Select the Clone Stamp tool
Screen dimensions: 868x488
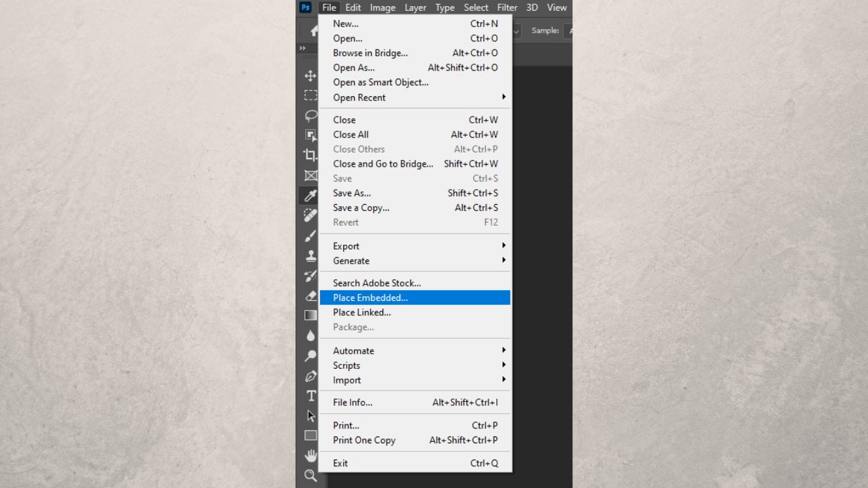(311, 256)
